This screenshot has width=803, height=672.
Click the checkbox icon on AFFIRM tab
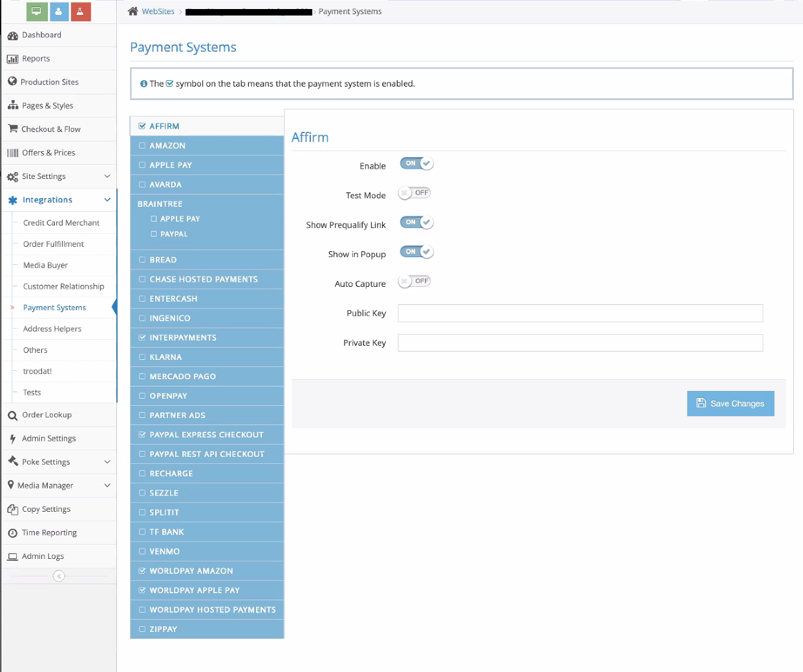point(142,126)
